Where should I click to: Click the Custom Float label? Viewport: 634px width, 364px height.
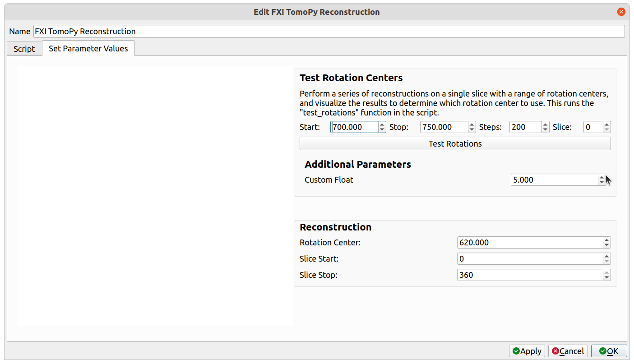[x=329, y=180]
